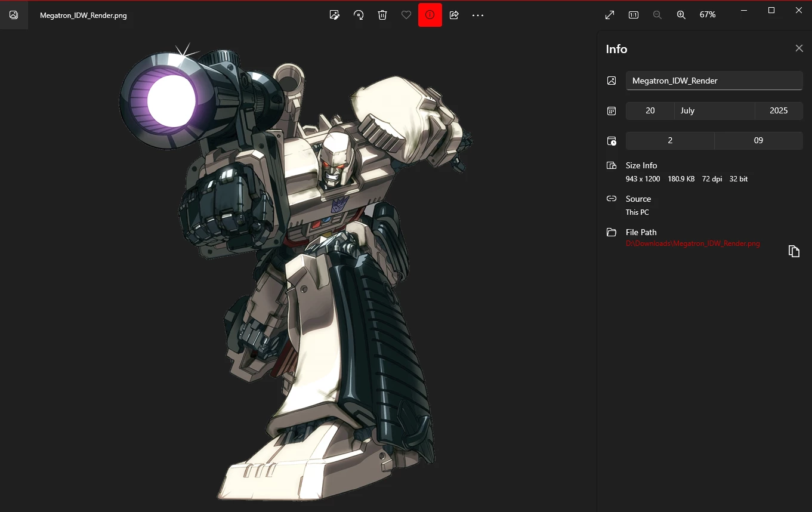
Task: Click the clock icon beside the time
Action: 612,141
